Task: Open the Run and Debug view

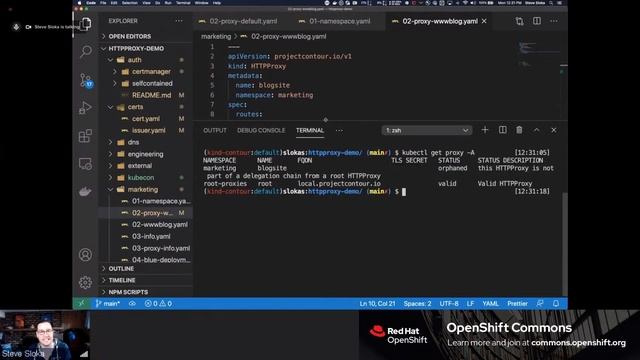Action: tap(85, 108)
